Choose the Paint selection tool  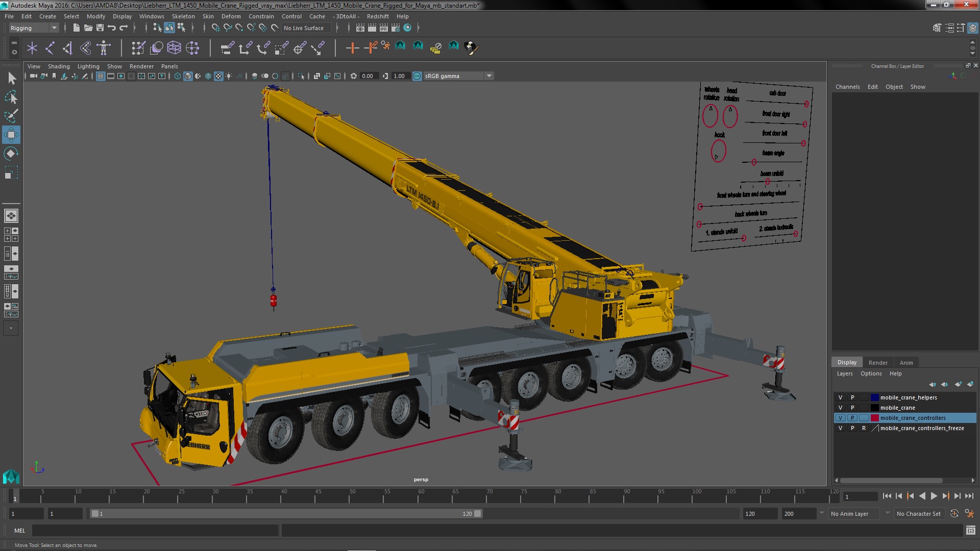click(x=11, y=116)
